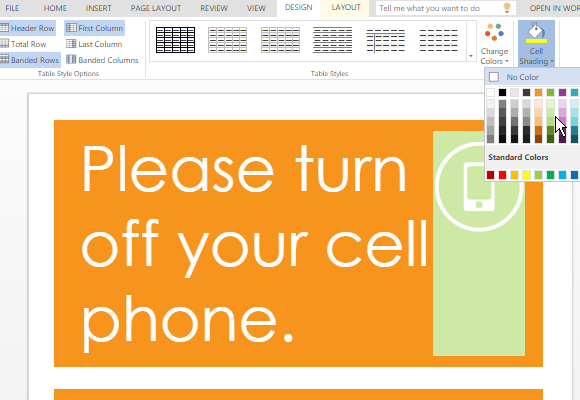The height and width of the screenshot is (400, 580).
Task: Switch to the PAGE LAYOUT tab
Action: click(x=156, y=8)
